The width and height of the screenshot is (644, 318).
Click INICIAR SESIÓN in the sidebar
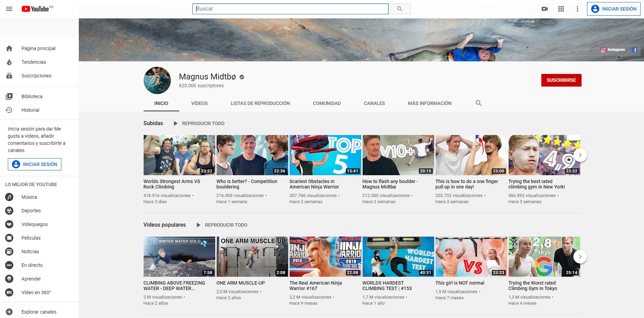tap(34, 164)
